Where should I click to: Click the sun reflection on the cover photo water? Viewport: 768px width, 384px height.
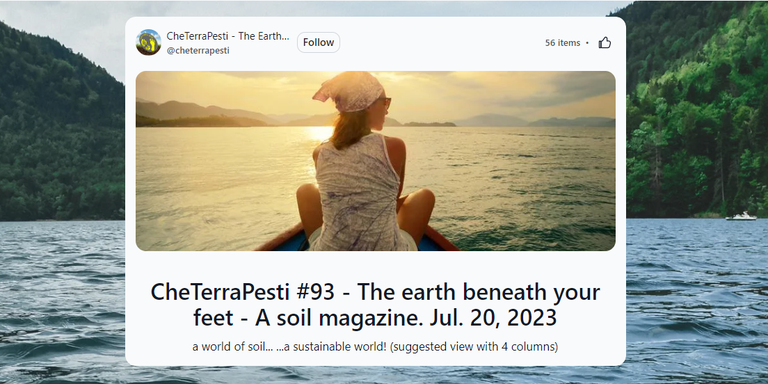[x=317, y=134]
